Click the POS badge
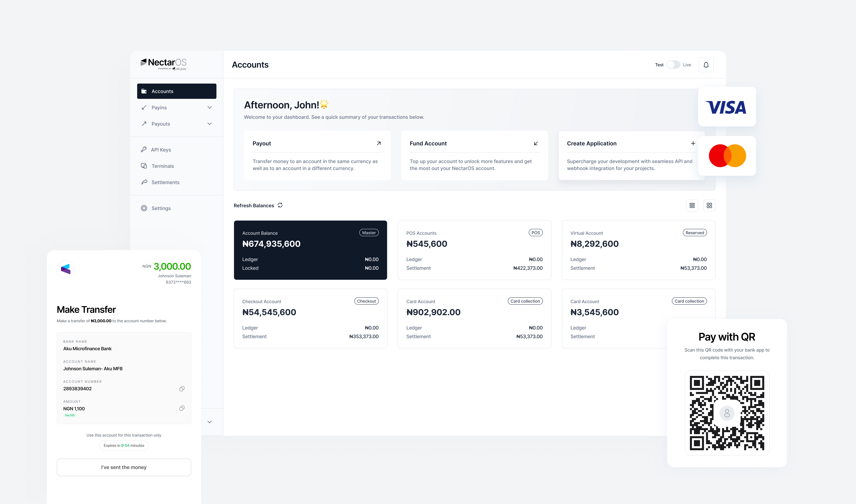Screen dimensions: 856x504 (x=536, y=233)
